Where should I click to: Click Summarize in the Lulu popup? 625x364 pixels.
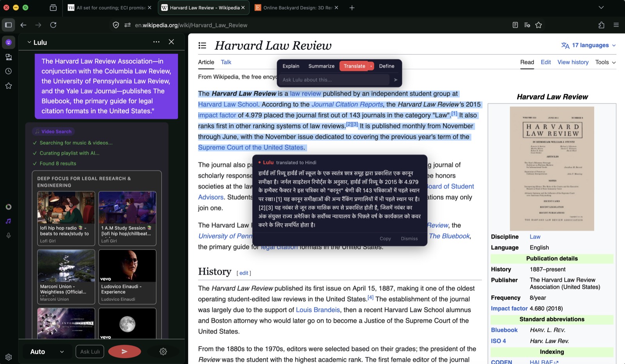[x=321, y=66]
